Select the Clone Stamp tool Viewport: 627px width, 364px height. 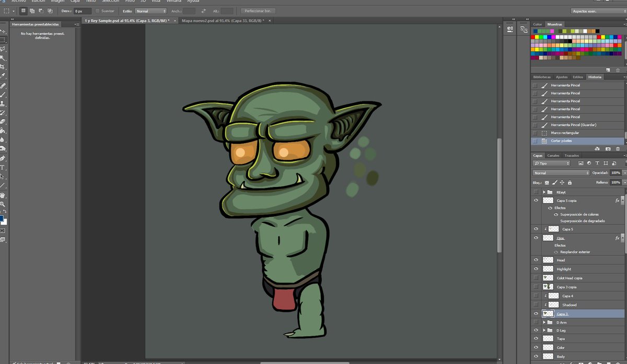[3, 103]
